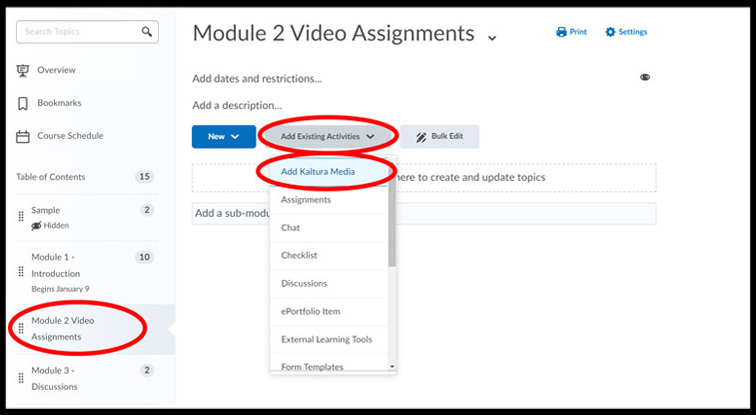Grab the drag handle beside Sample module
The image size is (756, 415).
click(21, 217)
